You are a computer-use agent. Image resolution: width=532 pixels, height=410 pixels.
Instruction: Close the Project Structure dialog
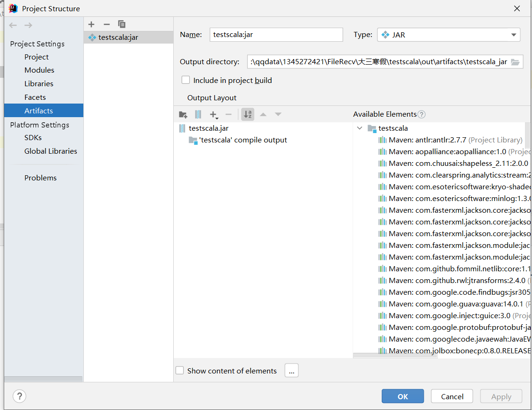[x=517, y=8]
